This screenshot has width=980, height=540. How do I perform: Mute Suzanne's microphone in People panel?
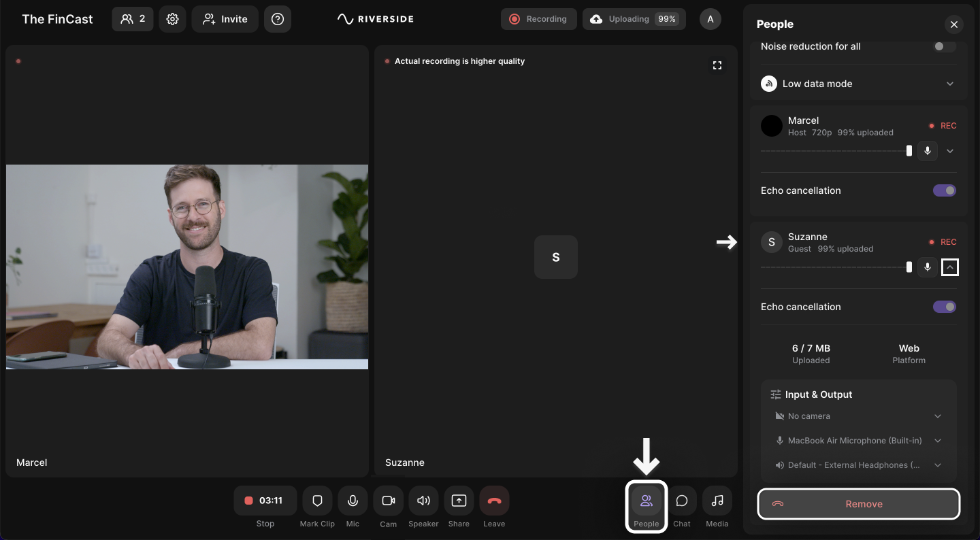928,267
